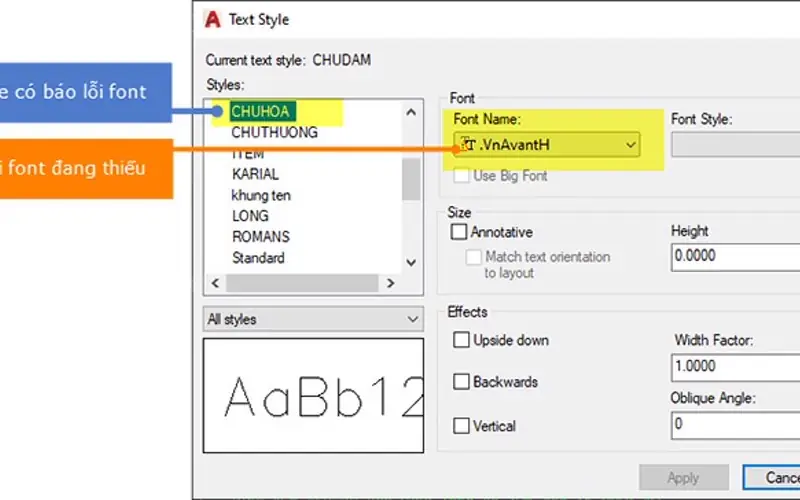Select the CHUTHUONG style in list

tap(274, 133)
